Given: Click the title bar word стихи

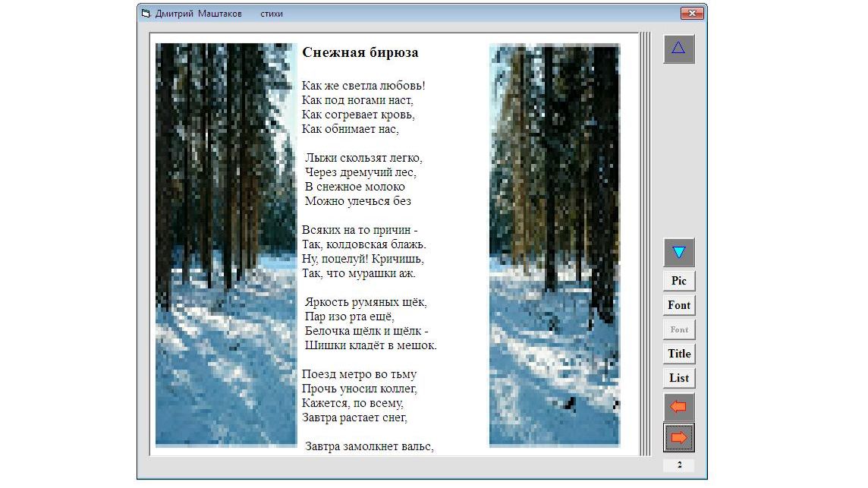Looking at the screenshot, I should pyautogui.click(x=272, y=14).
